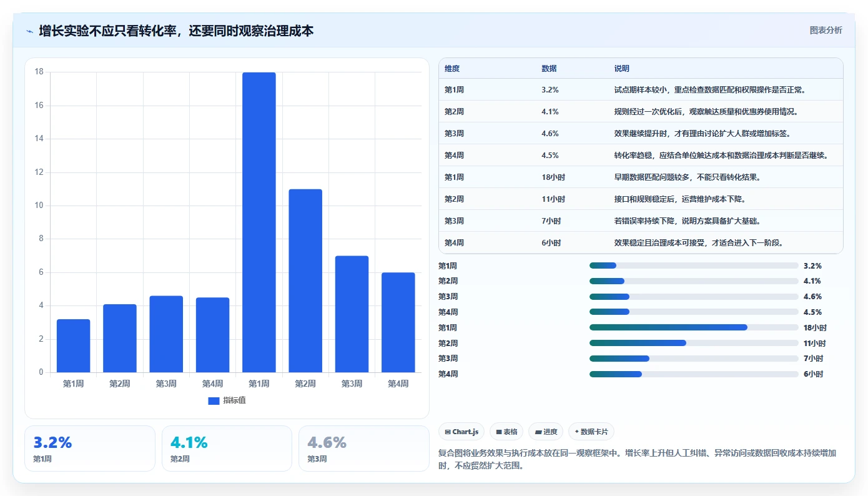Click the description starting 规则经过一次优化后
868x496 pixels.
[706, 112]
